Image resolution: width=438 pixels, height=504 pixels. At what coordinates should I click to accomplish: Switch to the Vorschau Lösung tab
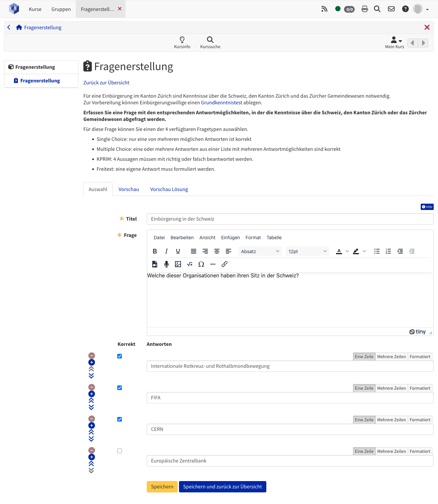pyautogui.click(x=169, y=189)
